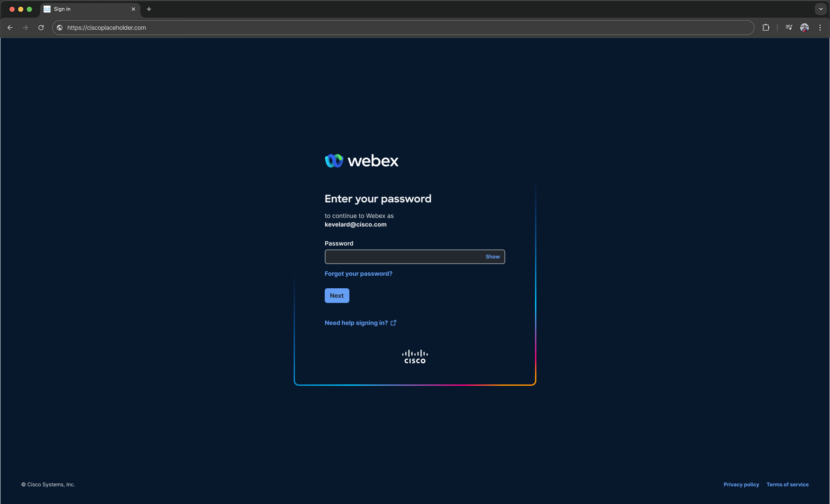Screen dimensions: 830x504
Task: Expand the tab search dropdown
Action: [820, 9]
